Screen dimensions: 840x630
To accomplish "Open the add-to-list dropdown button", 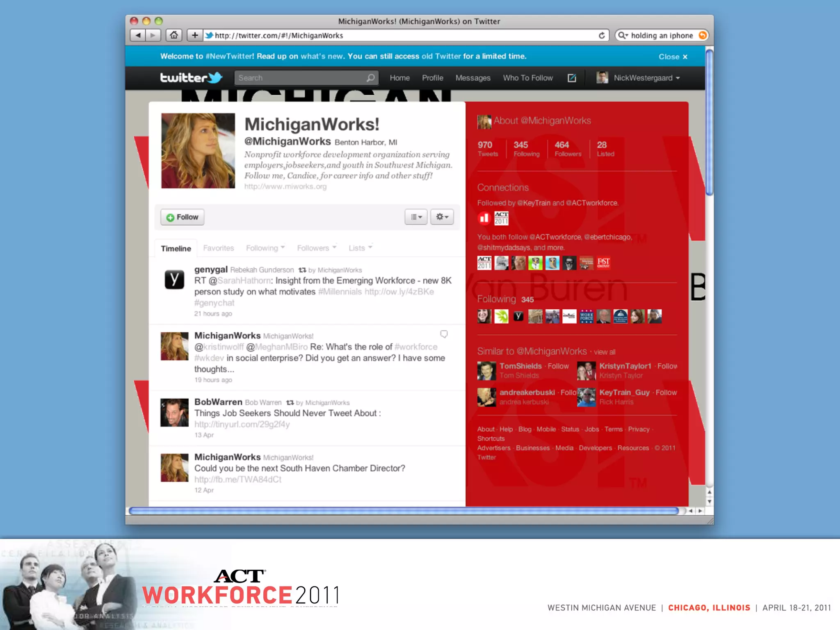I will (416, 217).
